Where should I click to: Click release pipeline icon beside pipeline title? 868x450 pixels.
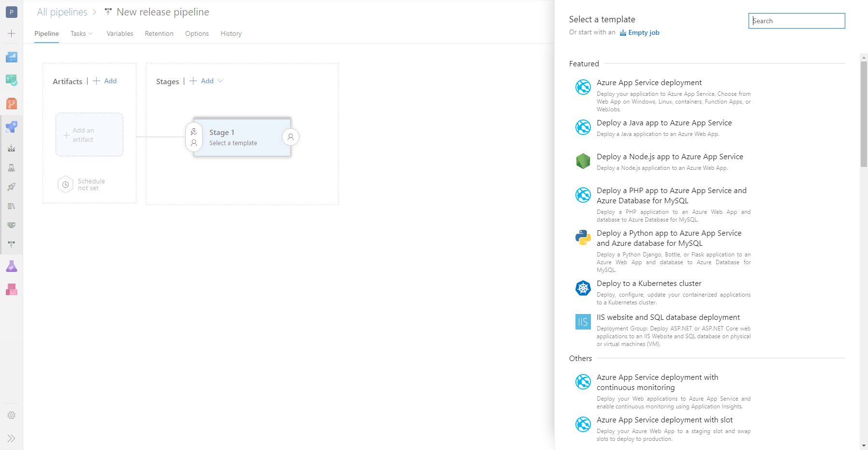pos(108,12)
